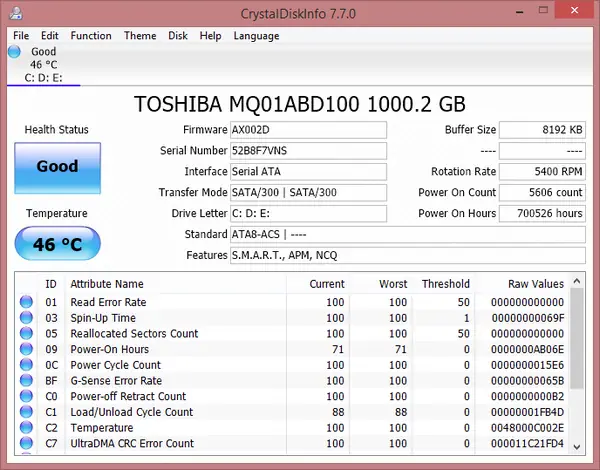This screenshot has height=470, width=600.
Task: Click the Raw Values column header
Action: [535, 284]
